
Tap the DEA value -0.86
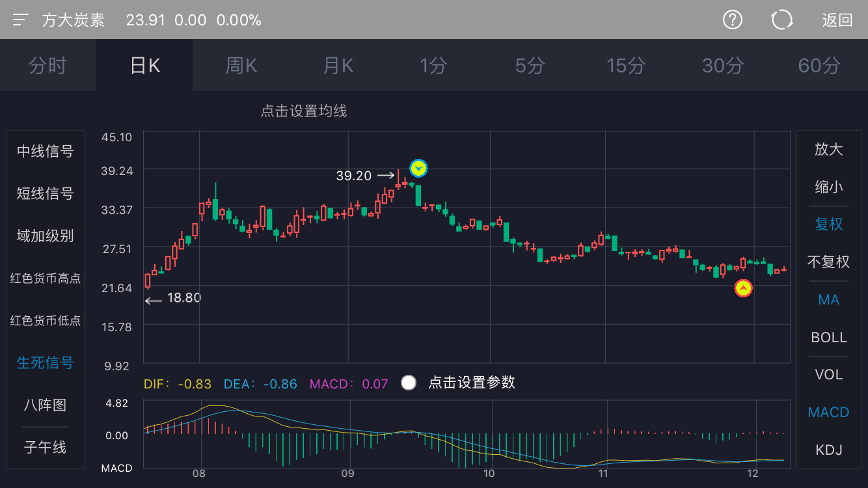[280, 384]
